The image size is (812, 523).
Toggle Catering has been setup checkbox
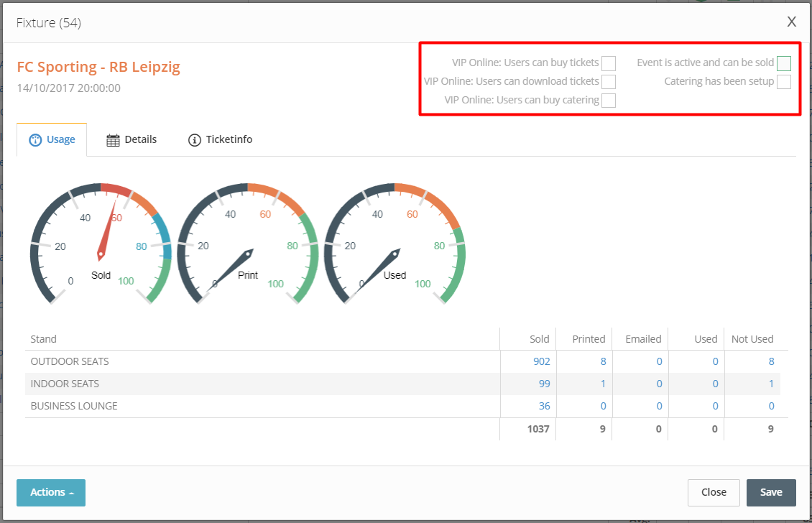(783, 82)
